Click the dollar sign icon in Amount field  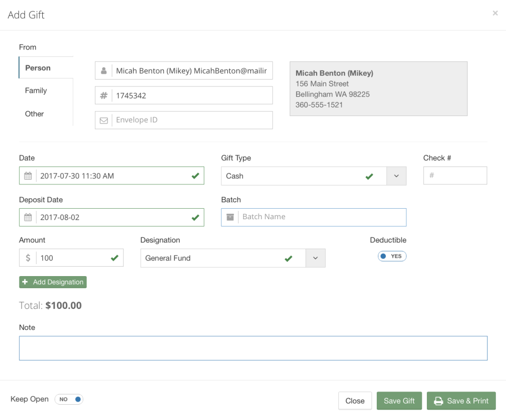(x=30, y=257)
